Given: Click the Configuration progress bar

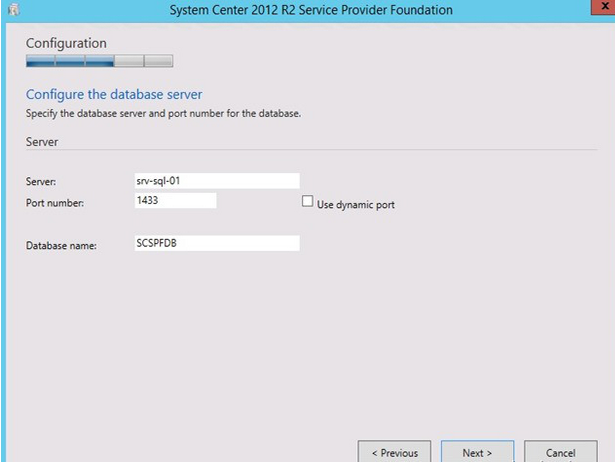Looking at the screenshot, I should coord(100,61).
